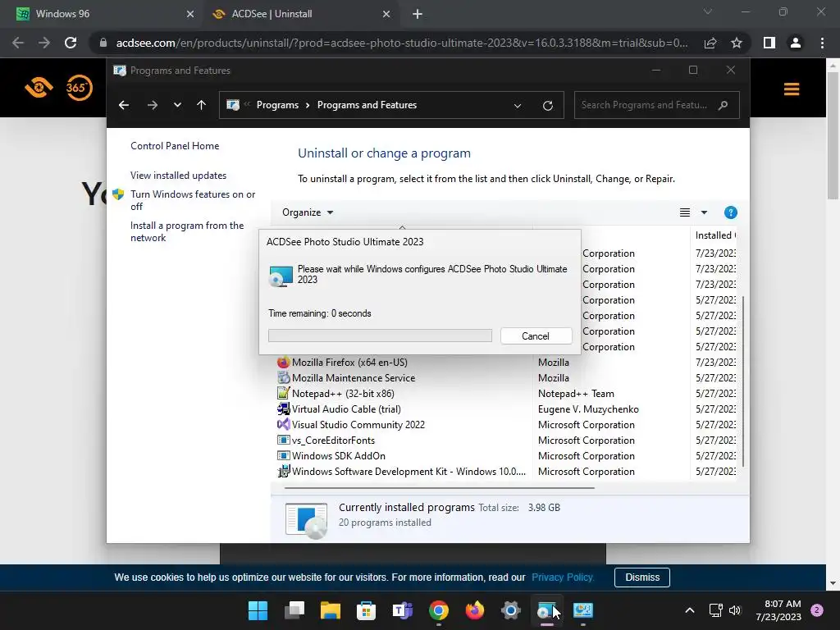Viewport: 840px width, 630px height.
Task: Open Firefox from the taskbar
Action: tap(475, 610)
